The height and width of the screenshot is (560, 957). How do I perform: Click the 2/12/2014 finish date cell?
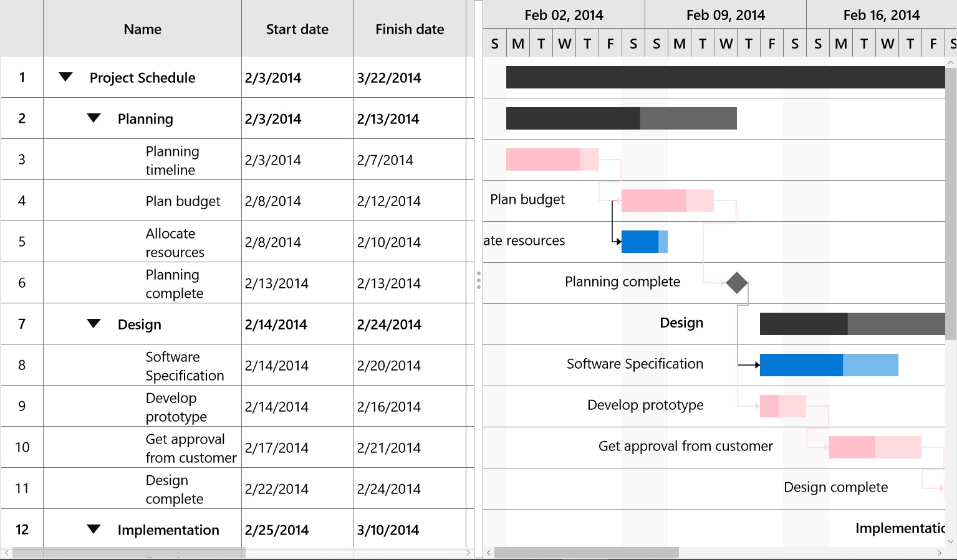[410, 201]
